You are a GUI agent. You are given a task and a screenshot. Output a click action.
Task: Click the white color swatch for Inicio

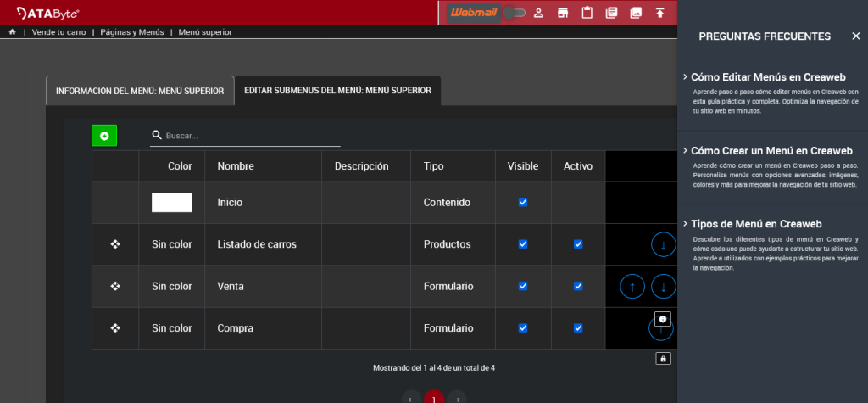click(171, 203)
